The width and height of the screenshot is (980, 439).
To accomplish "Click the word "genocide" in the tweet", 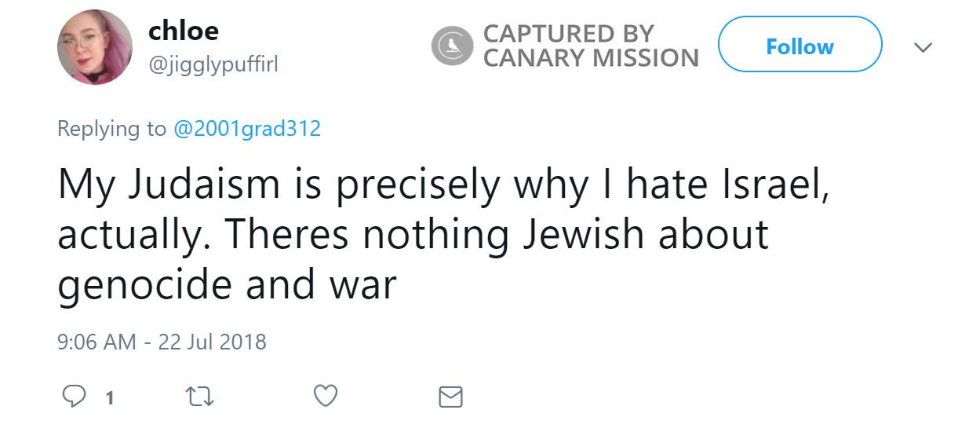I will click(x=144, y=286).
